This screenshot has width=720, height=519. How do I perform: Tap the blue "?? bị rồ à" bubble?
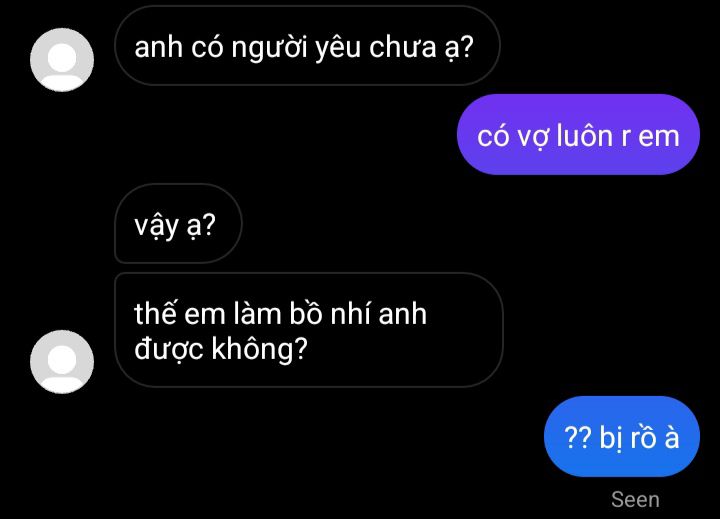[622, 436]
